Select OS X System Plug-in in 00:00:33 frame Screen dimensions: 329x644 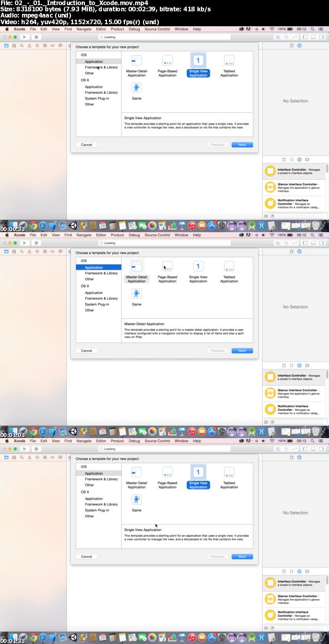pos(97,98)
